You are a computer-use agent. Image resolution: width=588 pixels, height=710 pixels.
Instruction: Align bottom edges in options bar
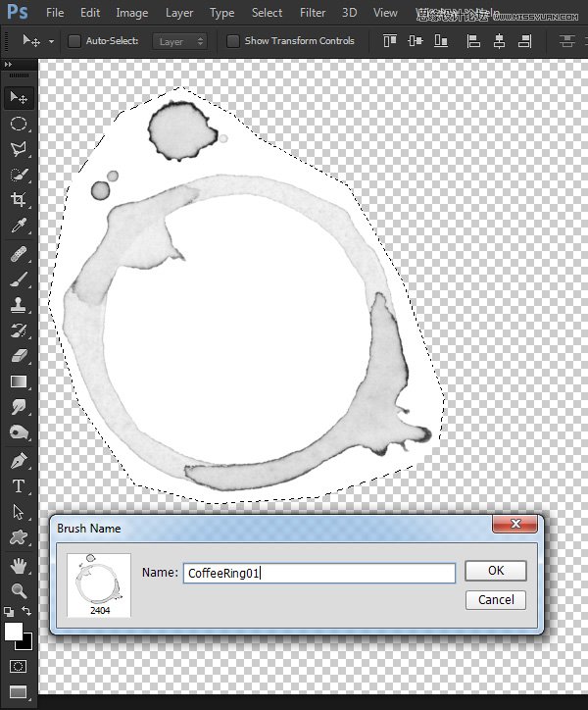click(x=441, y=41)
